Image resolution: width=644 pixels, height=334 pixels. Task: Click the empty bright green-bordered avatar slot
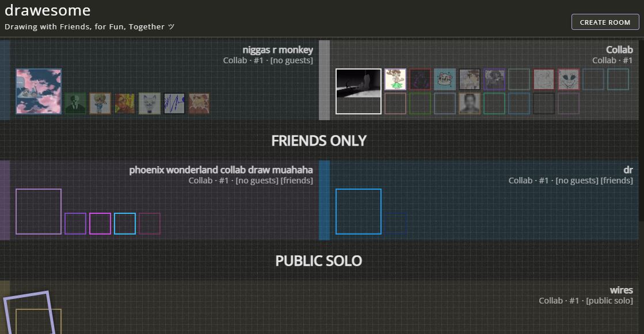(x=494, y=103)
